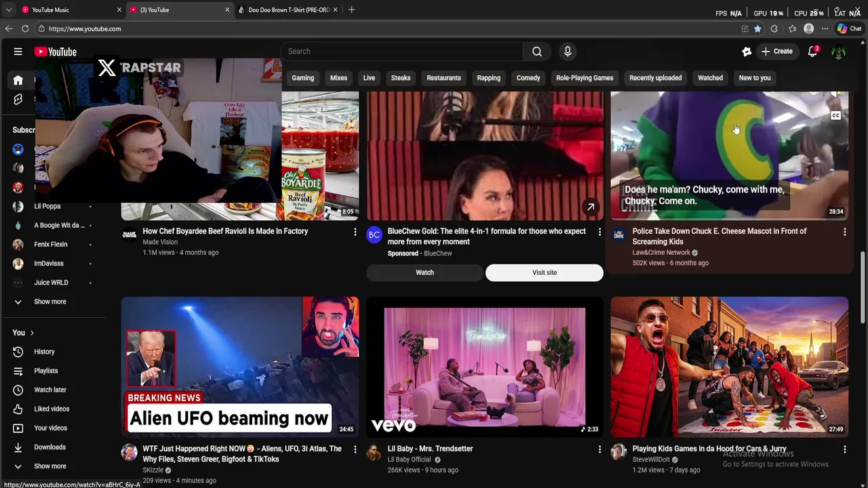Select the Restaurants filter chip
The width and height of the screenshot is (868, 488).
click(x=443, y=78)
